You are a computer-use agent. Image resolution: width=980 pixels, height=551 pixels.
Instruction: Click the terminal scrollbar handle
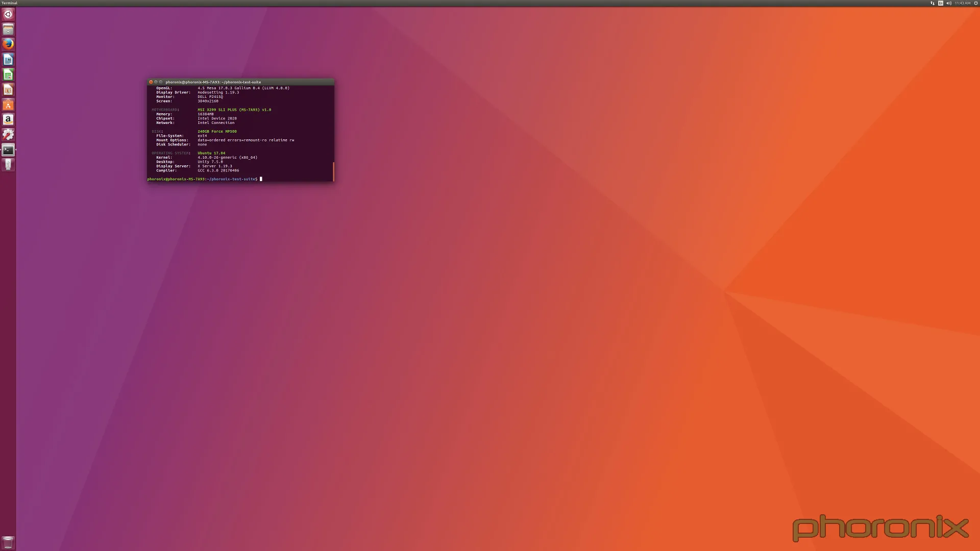[x=333, y=171]
